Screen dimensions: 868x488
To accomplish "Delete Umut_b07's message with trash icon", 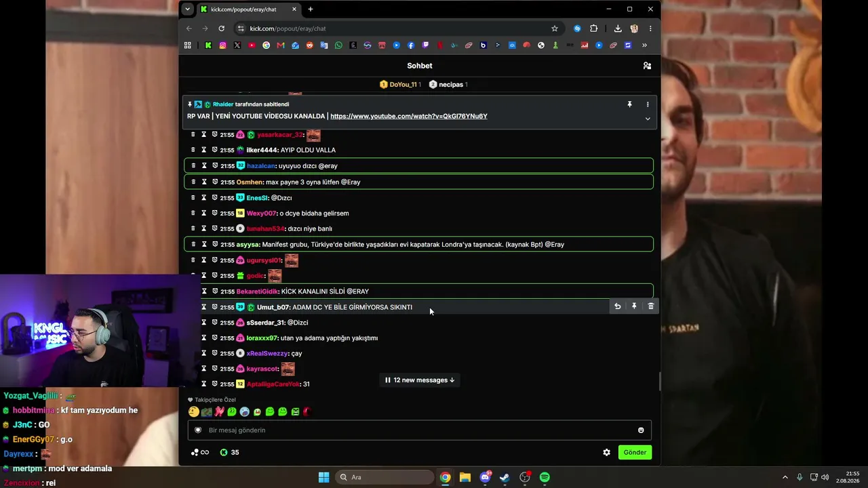I will (651, 306).
